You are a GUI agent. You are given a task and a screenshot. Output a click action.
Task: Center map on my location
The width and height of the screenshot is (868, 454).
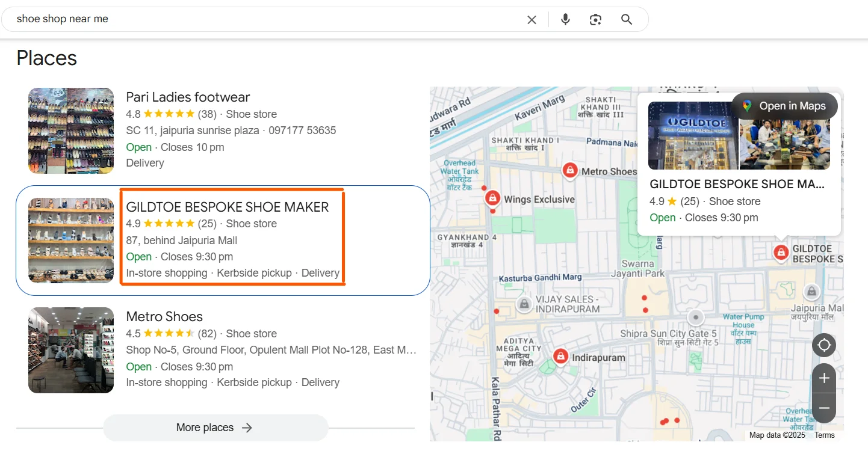(x=824, y=345)
